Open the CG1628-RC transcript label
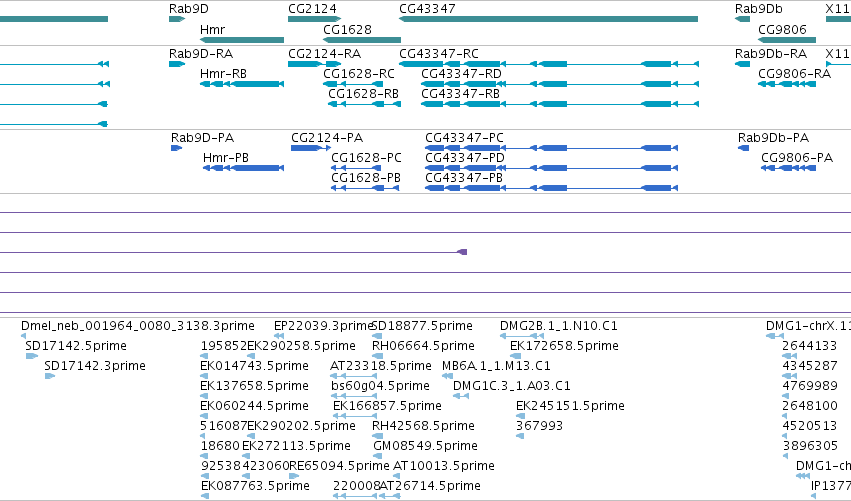Viewport: 851px width, 501px height. [359, 74]
